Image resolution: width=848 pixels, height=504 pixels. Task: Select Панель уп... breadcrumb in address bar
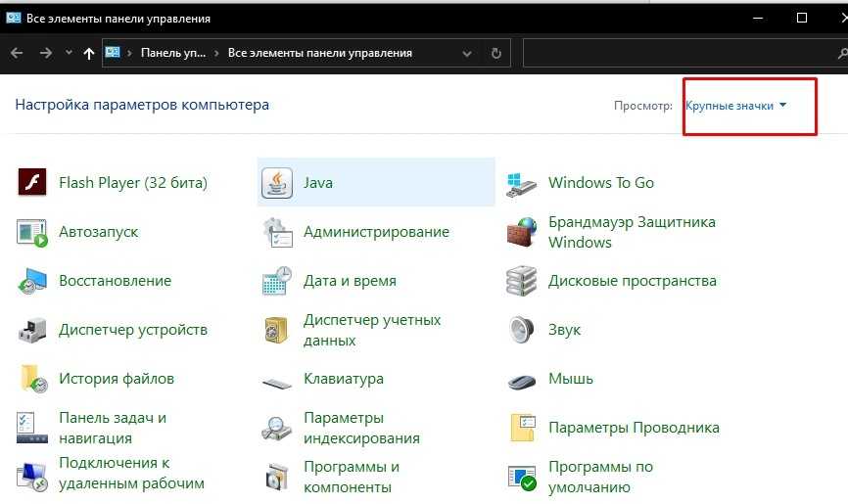(174, 53)
